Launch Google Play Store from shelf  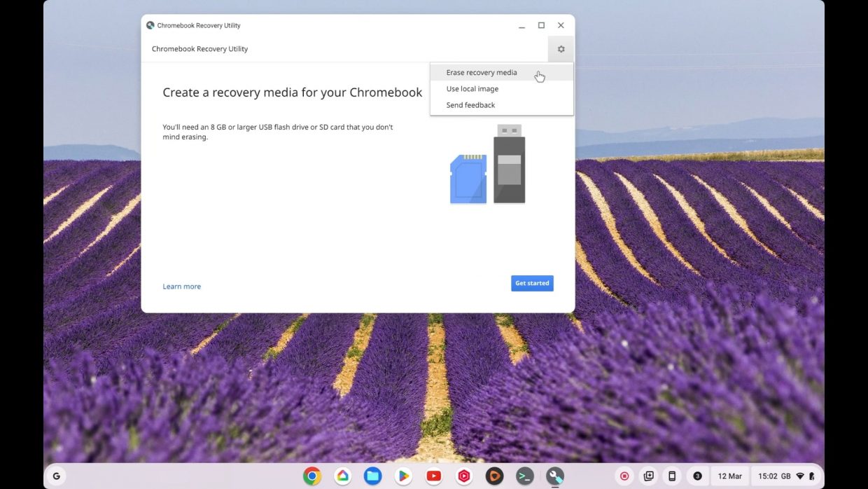click(x=403, y=476)
